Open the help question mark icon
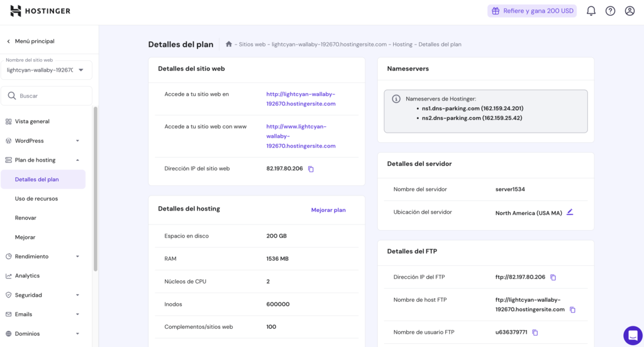The image size is (644, 347). click(610, 11)
